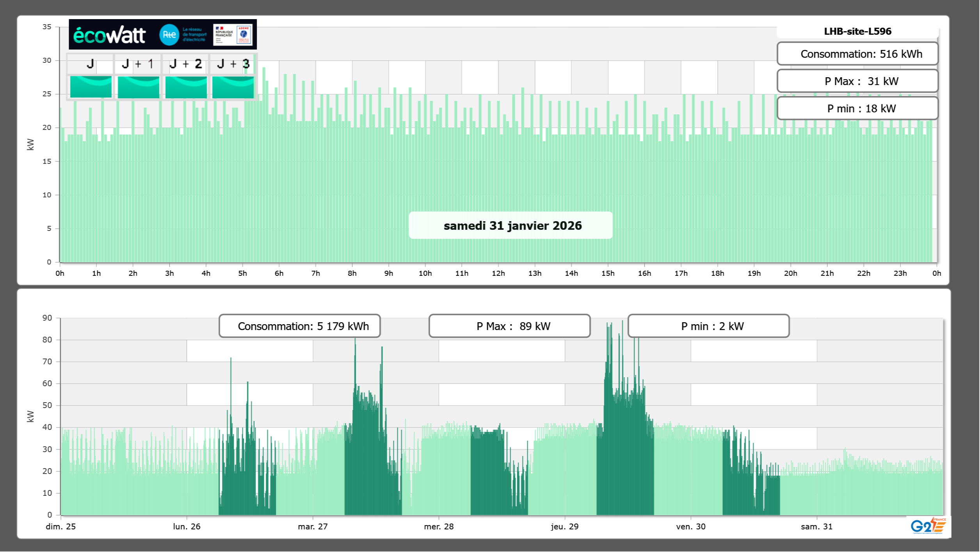Click the écoWatt logo
This screenshot has height=552, width=980.
pos(109,35)
